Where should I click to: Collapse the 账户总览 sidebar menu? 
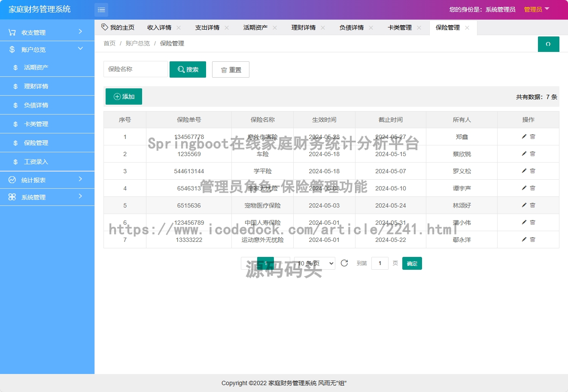pyautogui.click(x=47, y=49)
